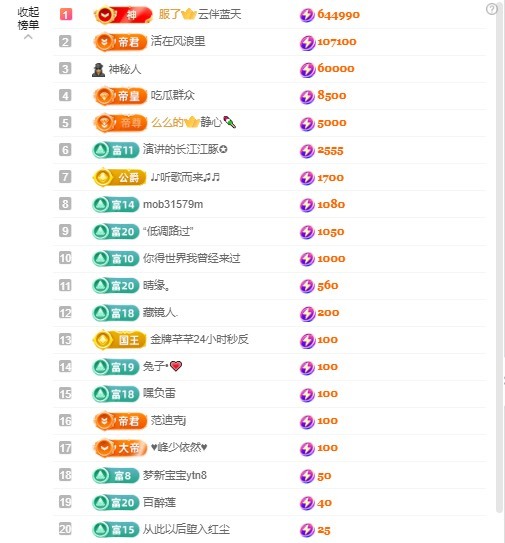Collapse the ranking list with 收起榜单
505x543 pixels.
[28, 22]
